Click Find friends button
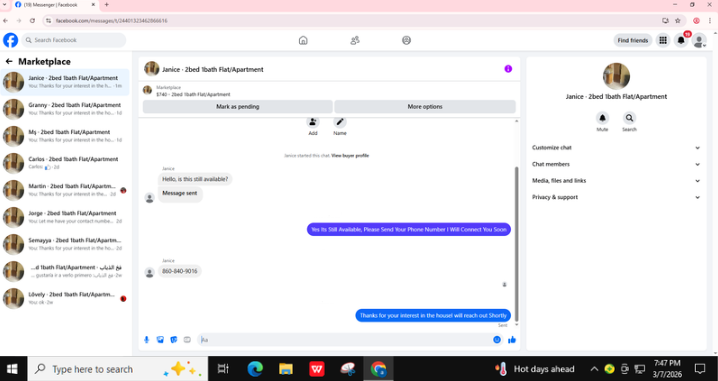 [633, 40]
